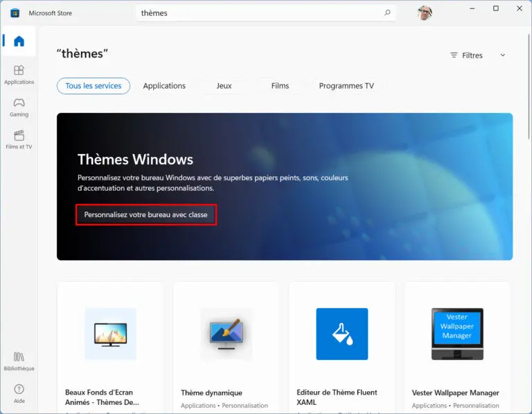Open Vester Wallpaper Manager app icon
Viewport: 532px width, 414px height.
coord(457,334)
